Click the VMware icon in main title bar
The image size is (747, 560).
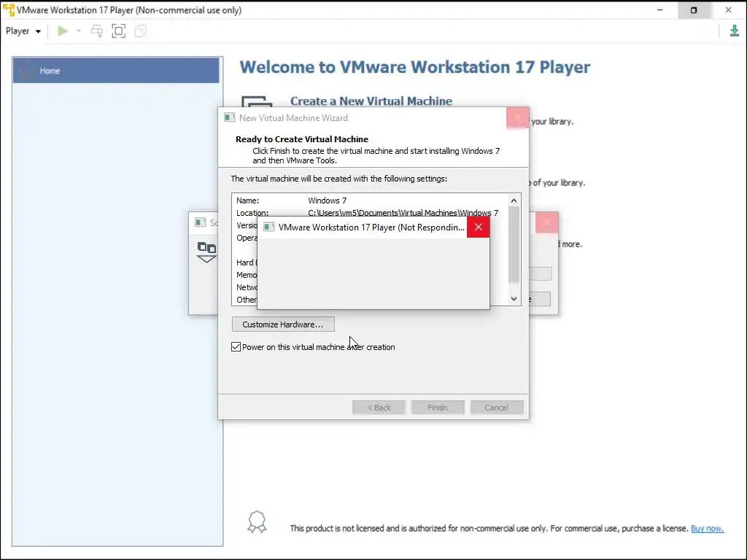tap(9, 10)
